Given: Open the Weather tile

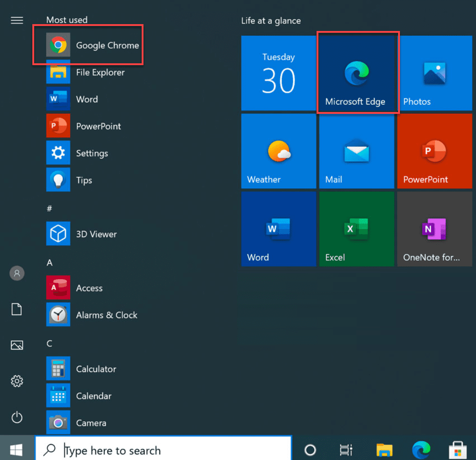Looking at the screenshot, I should (x=278, y=151).
